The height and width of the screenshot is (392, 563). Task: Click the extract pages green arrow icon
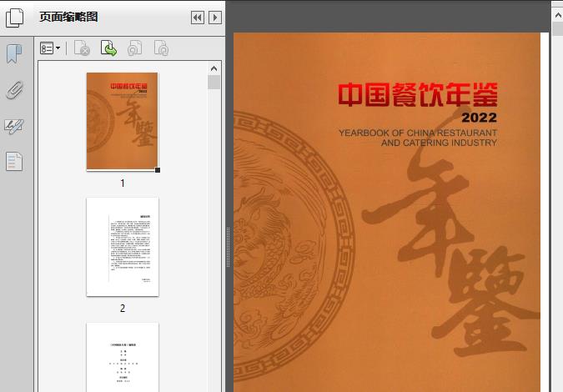[x=108, y=48]
